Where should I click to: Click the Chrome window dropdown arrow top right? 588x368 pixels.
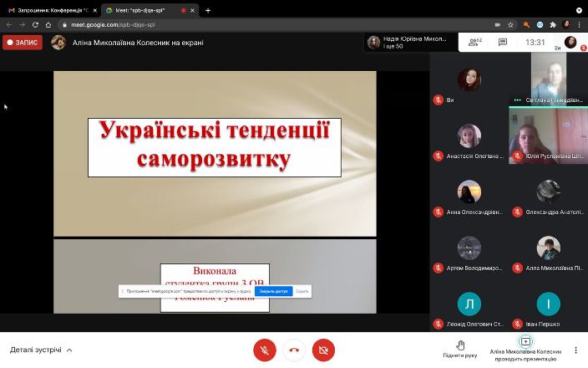(579, 11)
